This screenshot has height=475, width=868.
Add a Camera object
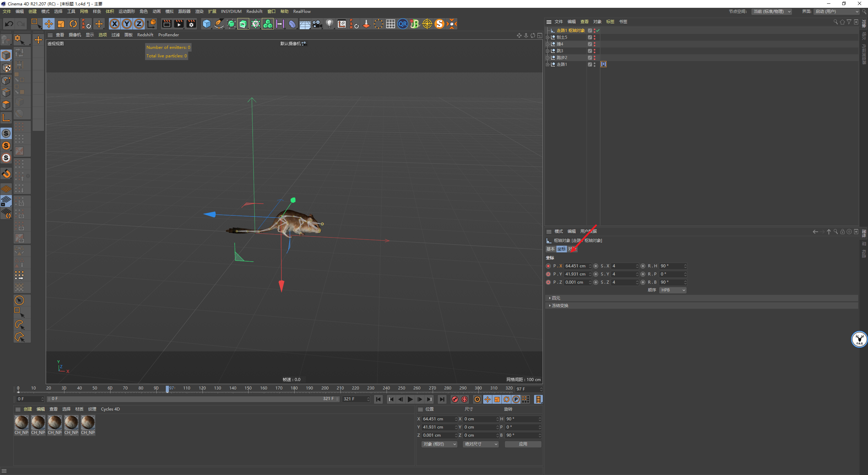point(317,24)
